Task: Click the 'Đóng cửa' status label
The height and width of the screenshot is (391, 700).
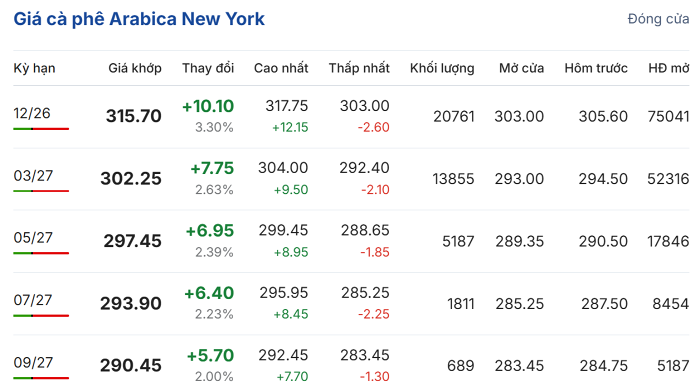Action: pyautogui.click(x=658, y=19)
